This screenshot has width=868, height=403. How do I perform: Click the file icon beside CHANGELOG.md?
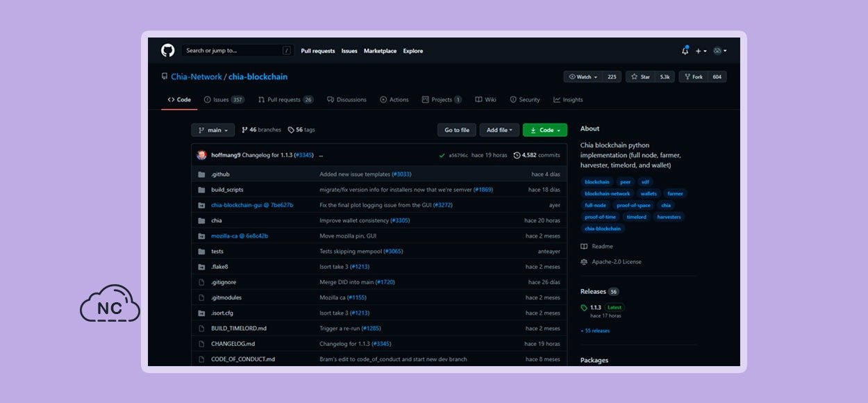(x=201, y=344)
